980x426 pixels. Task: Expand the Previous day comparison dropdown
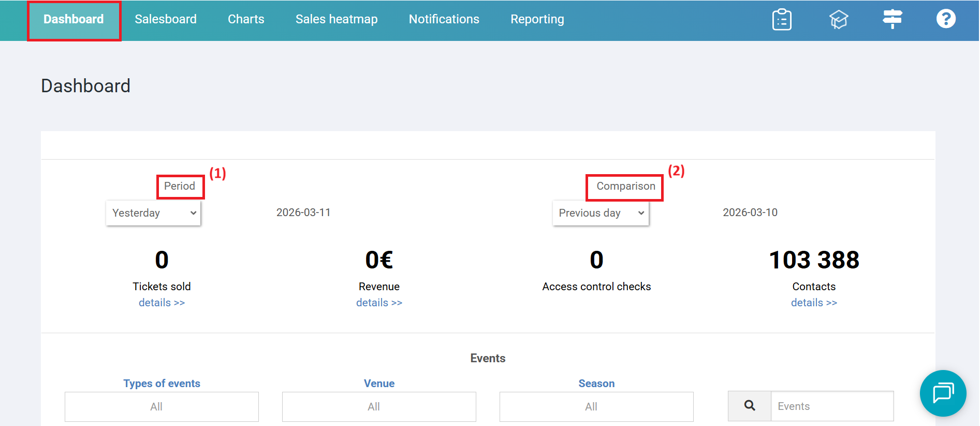point(601,213)
